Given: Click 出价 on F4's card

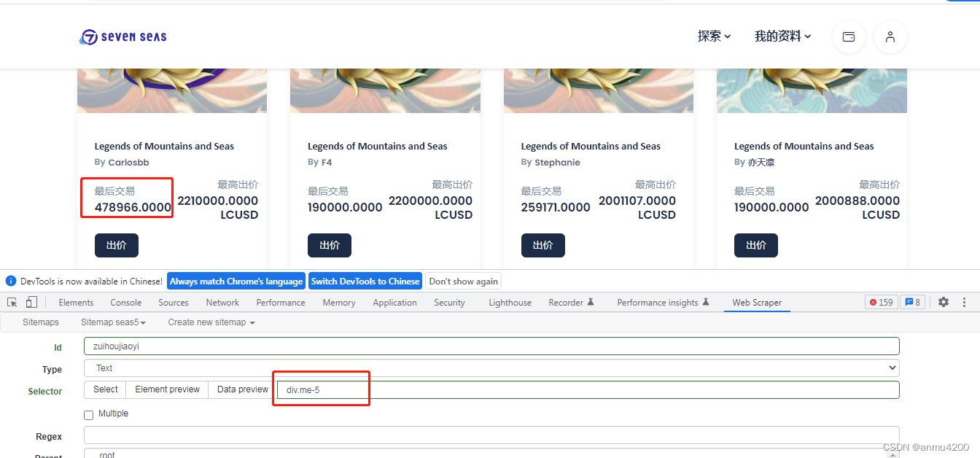Looking at the screenshot, I should (x=330, y=246).
